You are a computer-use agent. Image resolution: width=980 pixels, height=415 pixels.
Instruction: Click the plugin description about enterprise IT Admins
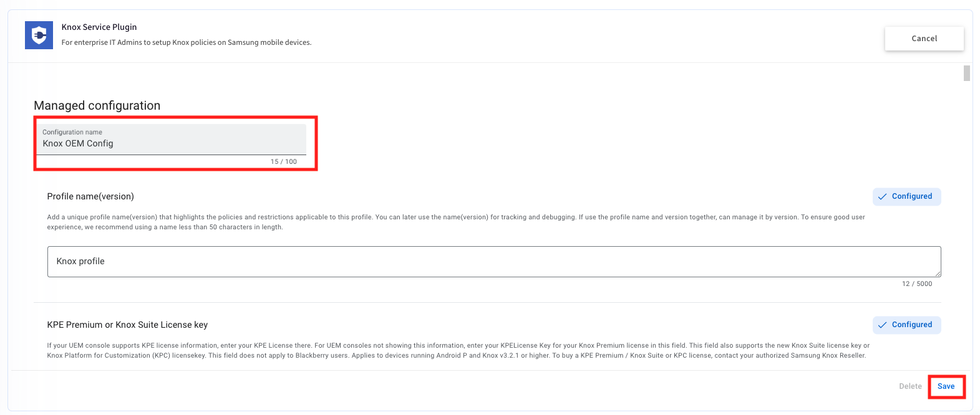click(187, 42)
